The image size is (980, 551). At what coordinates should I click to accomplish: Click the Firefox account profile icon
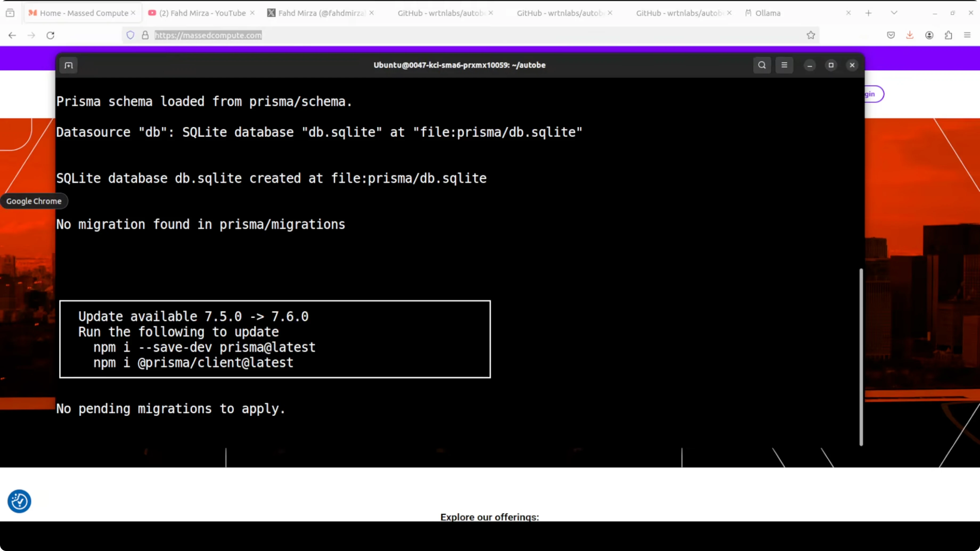pyautogui.click(x=929, y=35)
